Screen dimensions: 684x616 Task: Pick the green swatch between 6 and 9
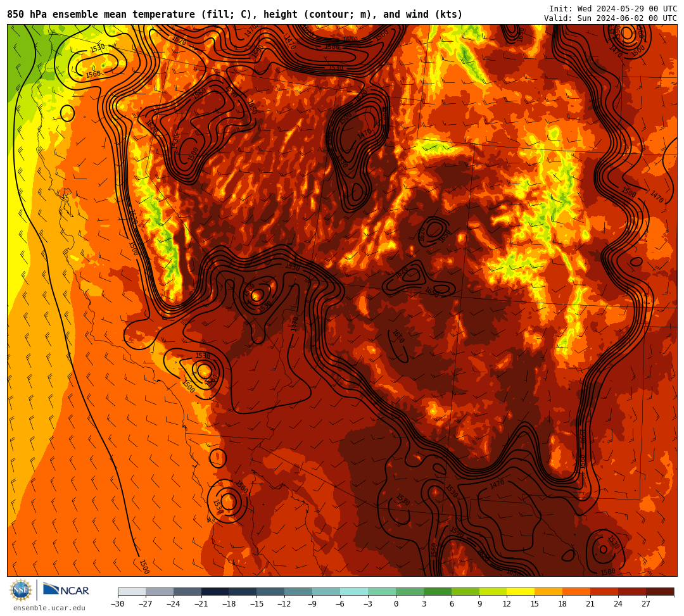465,591
